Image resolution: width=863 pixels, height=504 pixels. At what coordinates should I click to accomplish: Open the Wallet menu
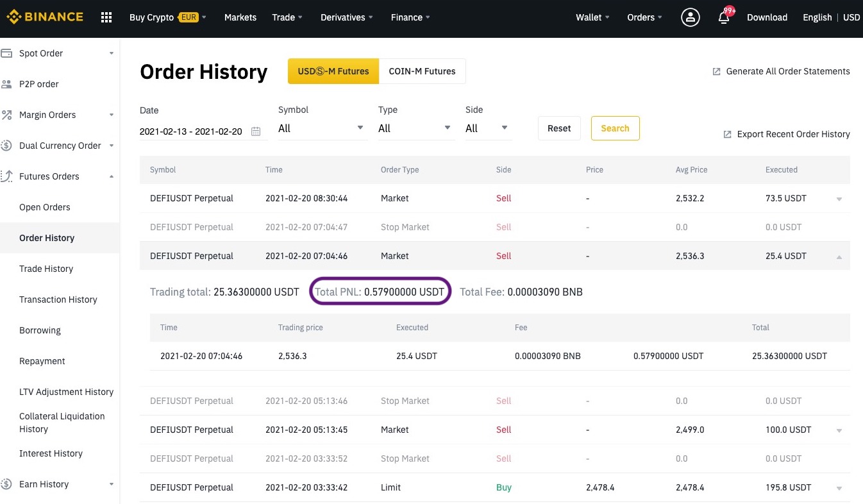[x=593, y=17]
